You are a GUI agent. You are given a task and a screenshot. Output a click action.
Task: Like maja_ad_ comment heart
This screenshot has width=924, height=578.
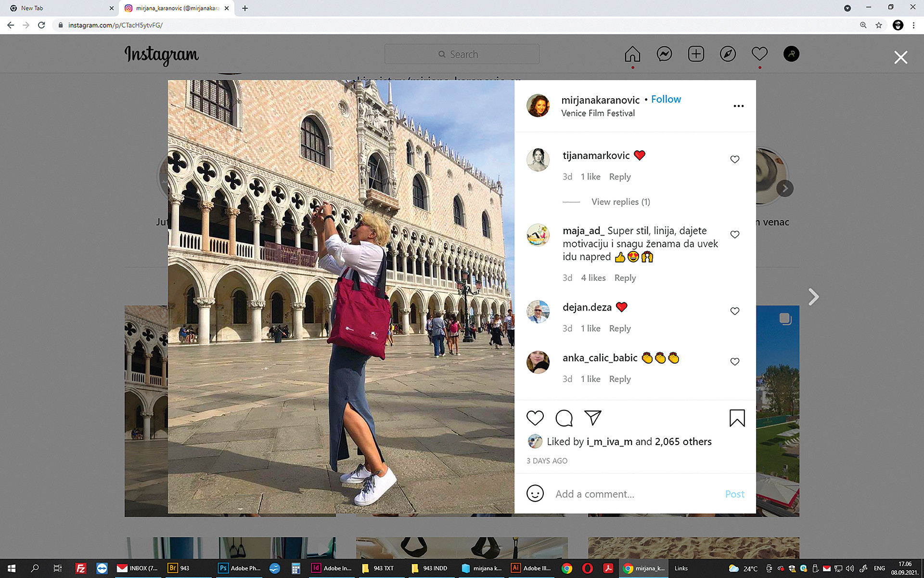[735, 235]
